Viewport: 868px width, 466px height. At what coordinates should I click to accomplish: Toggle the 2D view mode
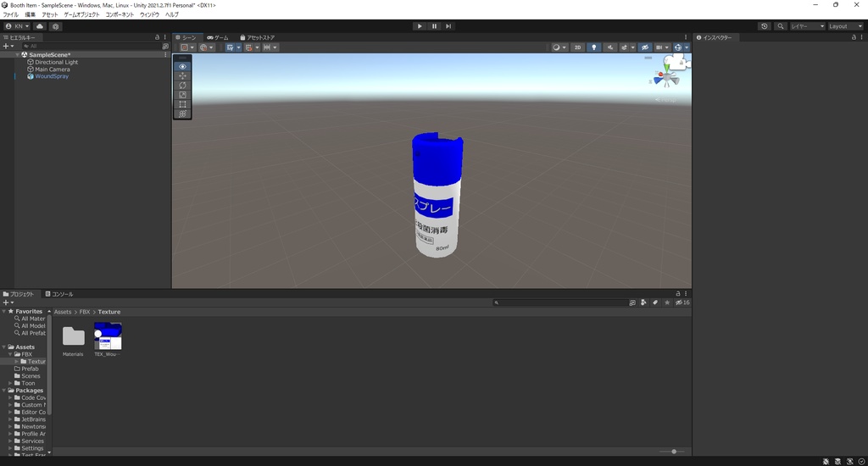coord(577,47)
